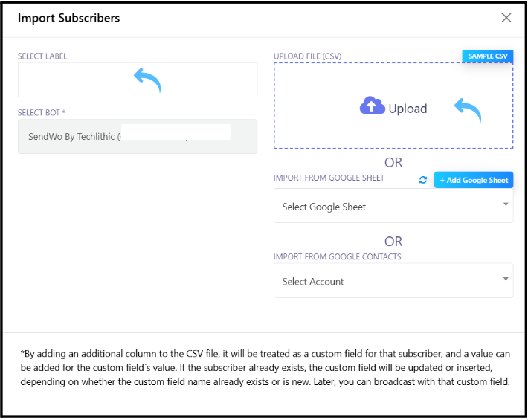Image resolution: width=528 pixels, height=420 pixels.
Task: Click the Select Bot label
Action: (x=43, y=113)
